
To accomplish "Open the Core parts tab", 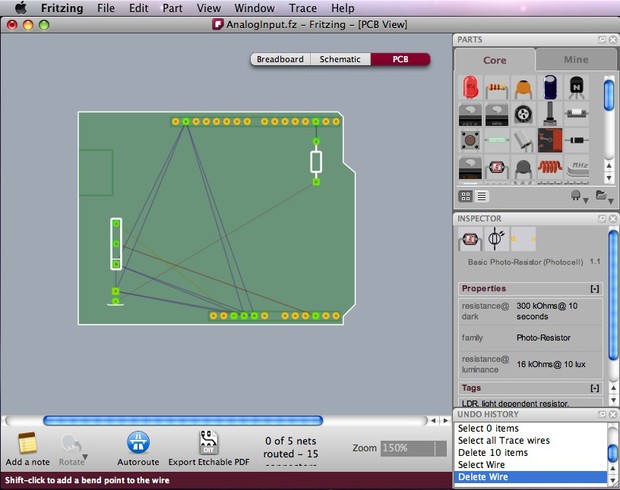I will click(x=495, y=60).
